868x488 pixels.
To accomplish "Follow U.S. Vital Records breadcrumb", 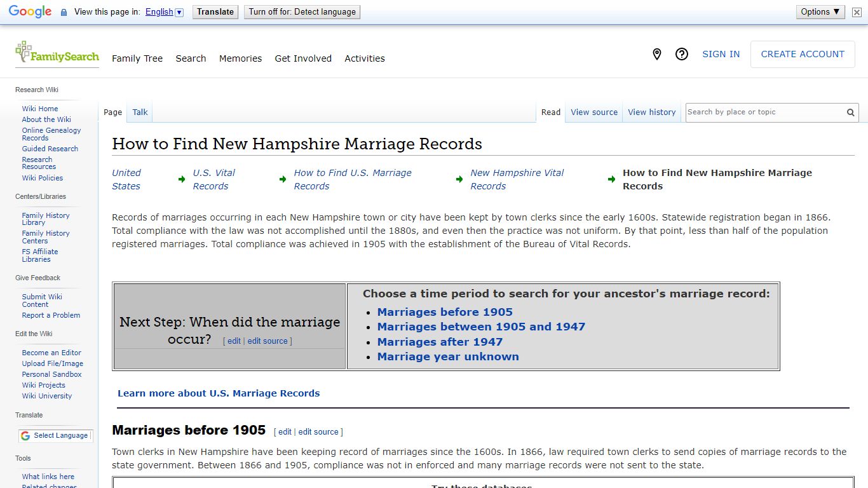I will pos(214,179).
